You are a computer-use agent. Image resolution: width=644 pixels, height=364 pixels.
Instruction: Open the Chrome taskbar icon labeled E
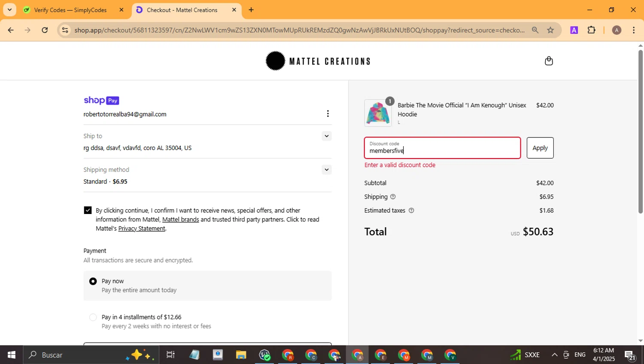(380, 355)
